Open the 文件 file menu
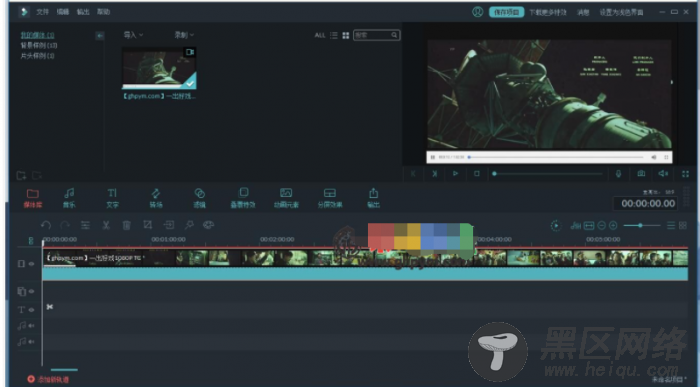700x387 pixels. coord(42,12)
